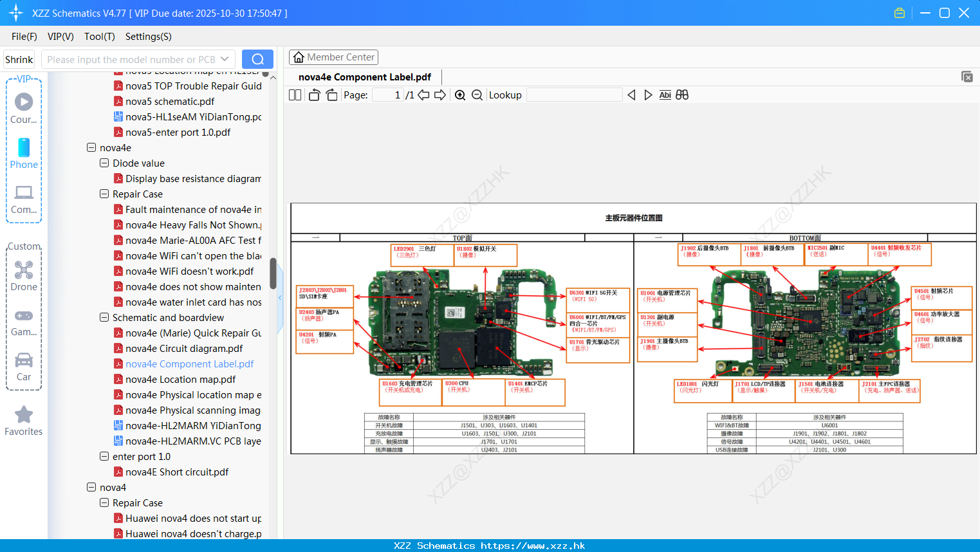
Task: Zoom out of the PDF
Action: pos(477,95)
